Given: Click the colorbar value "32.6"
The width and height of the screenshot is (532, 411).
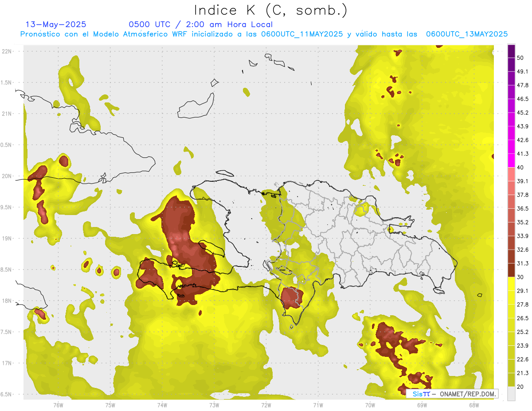Looking at the screenshot, I should (x=523, y=250).
